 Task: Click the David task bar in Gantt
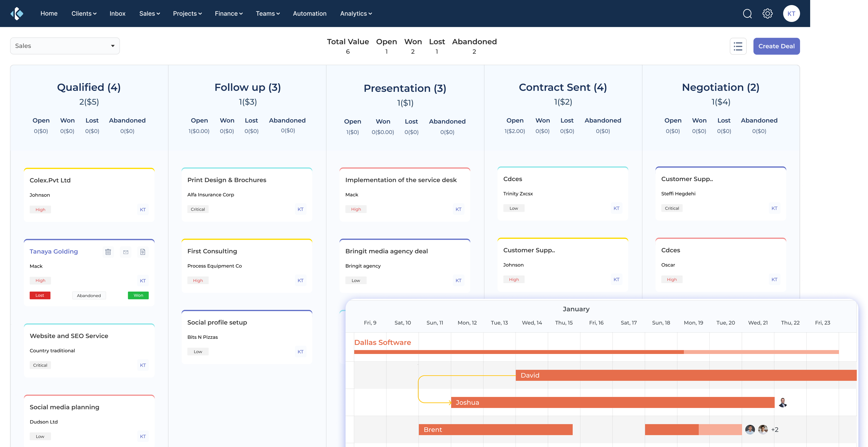pos(686,375)
